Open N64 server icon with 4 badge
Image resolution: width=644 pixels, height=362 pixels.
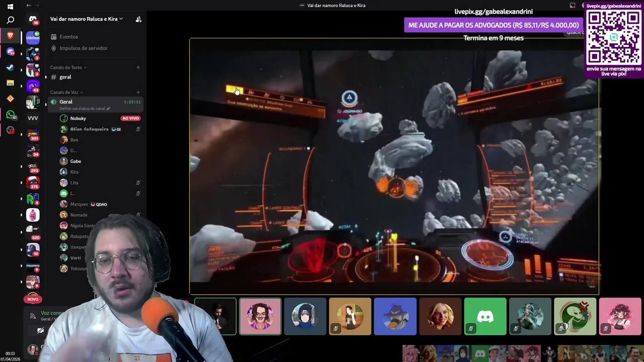33,199
